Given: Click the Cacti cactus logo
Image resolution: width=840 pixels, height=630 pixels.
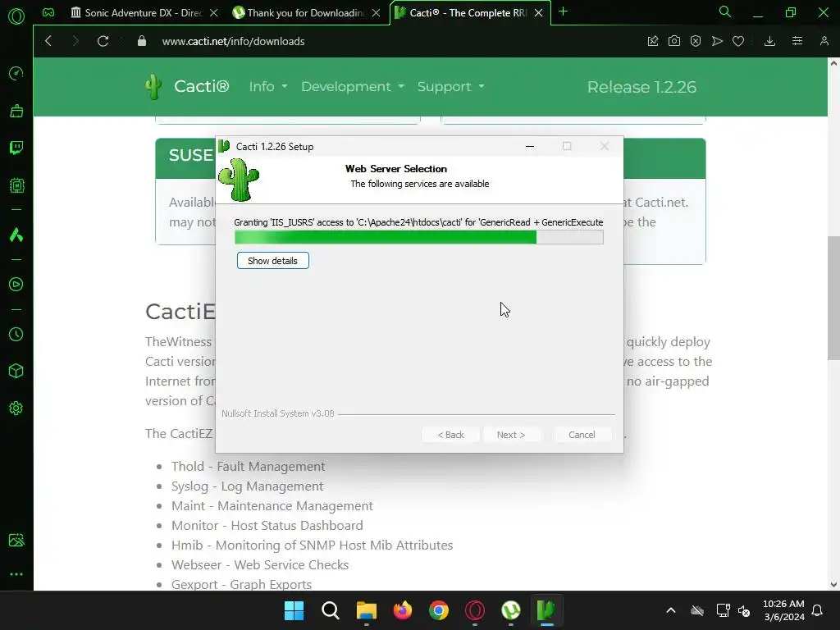Looking at the screenshot, I should [x=153, y=87].
